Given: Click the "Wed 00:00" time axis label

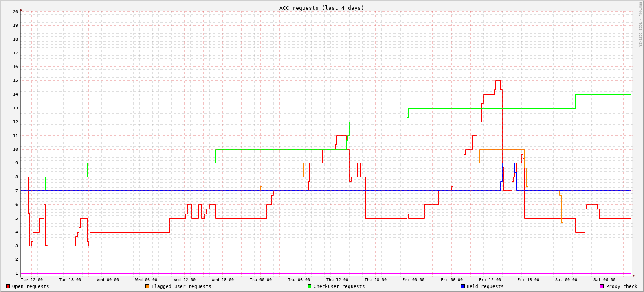Looking at the screenshot, I should click(x=108, y=279).
